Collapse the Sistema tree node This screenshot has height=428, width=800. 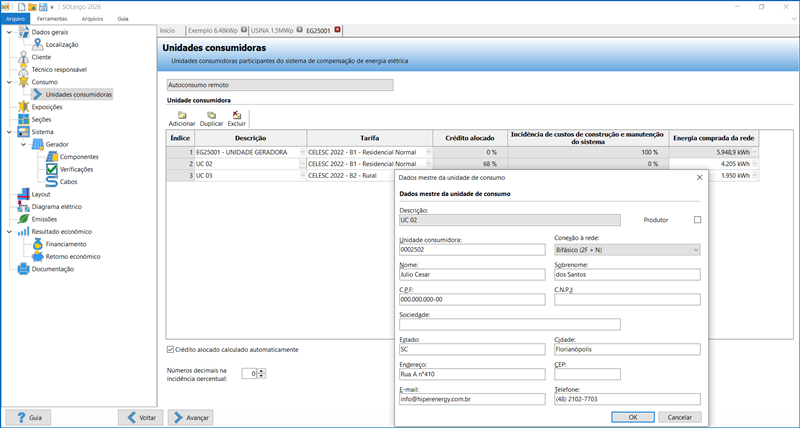pos(9,131)
